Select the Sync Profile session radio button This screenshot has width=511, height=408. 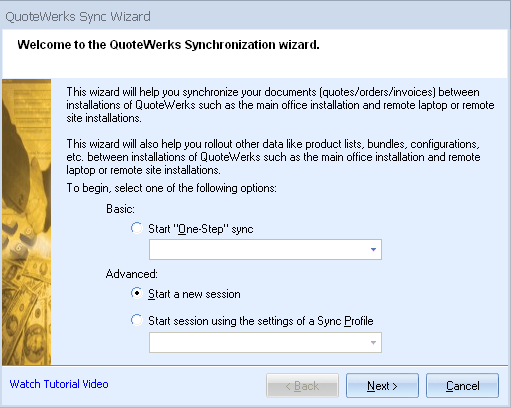coord(137,320)
